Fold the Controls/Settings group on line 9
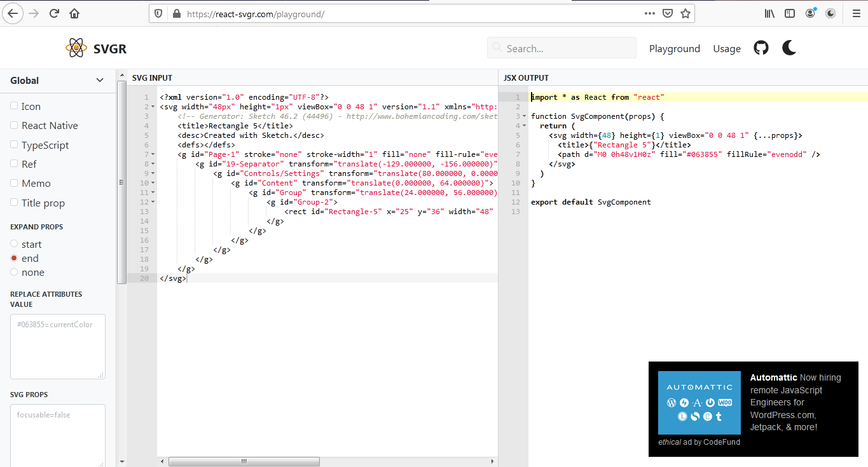The image size is (868, 467). [154, 173]
